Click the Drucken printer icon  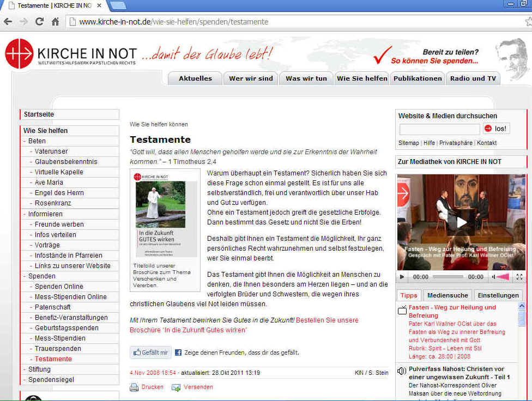click(134, 387)
